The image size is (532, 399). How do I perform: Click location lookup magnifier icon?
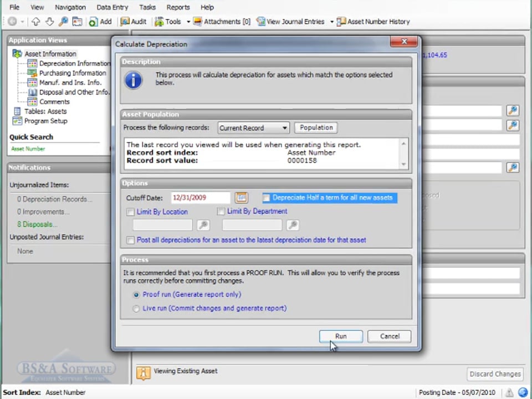point(203,225)
